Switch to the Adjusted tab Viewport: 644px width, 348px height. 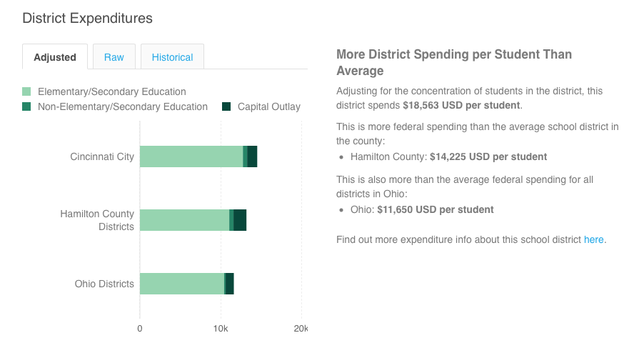55,57
